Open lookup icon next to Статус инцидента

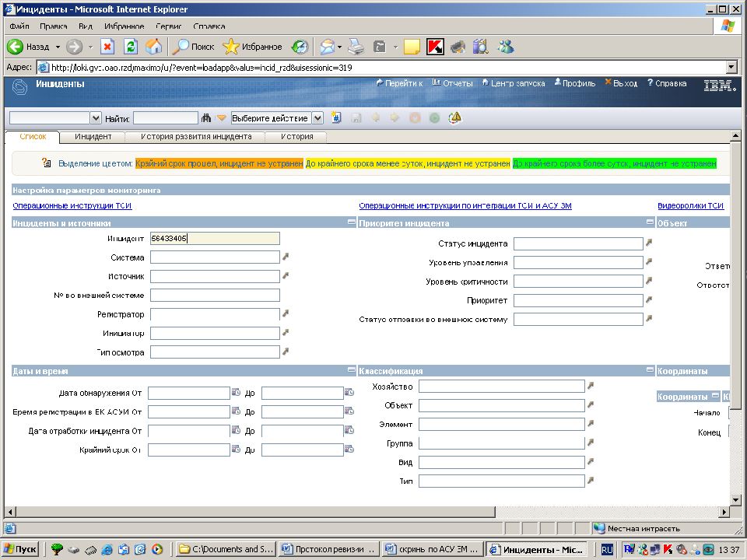point(648,243)
